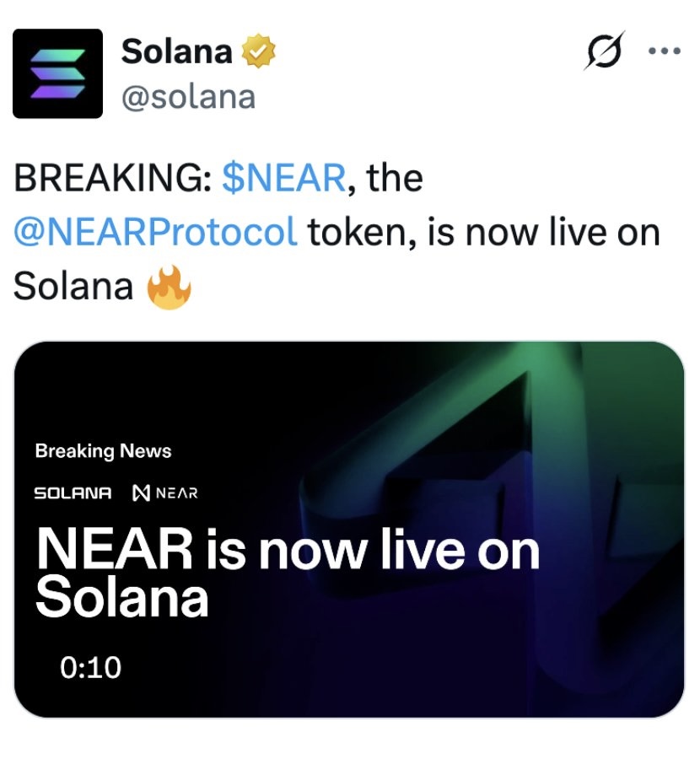Open the $NEAR cashtag link
The image size is (700, 759).
[x=283, y=179]
